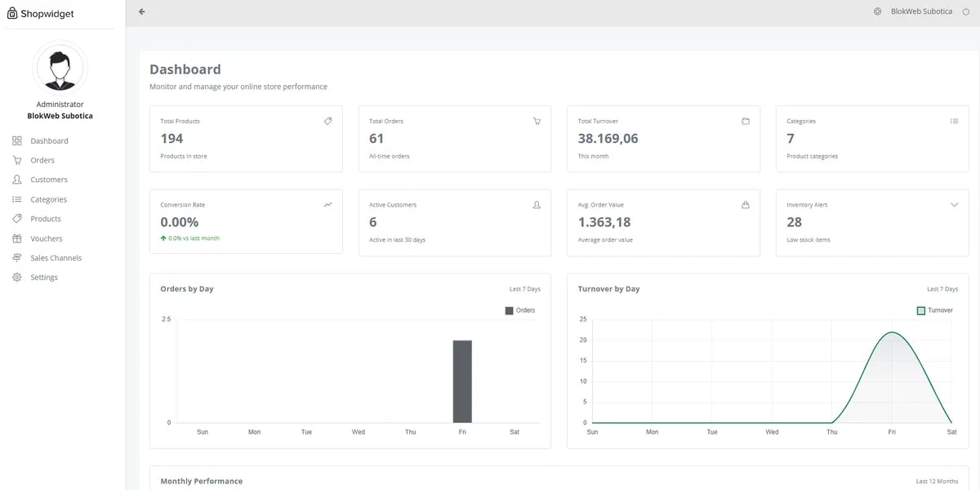Click the Monthly Performance heading
This screenshot has height=490, width=980.
tap(202, 481)
